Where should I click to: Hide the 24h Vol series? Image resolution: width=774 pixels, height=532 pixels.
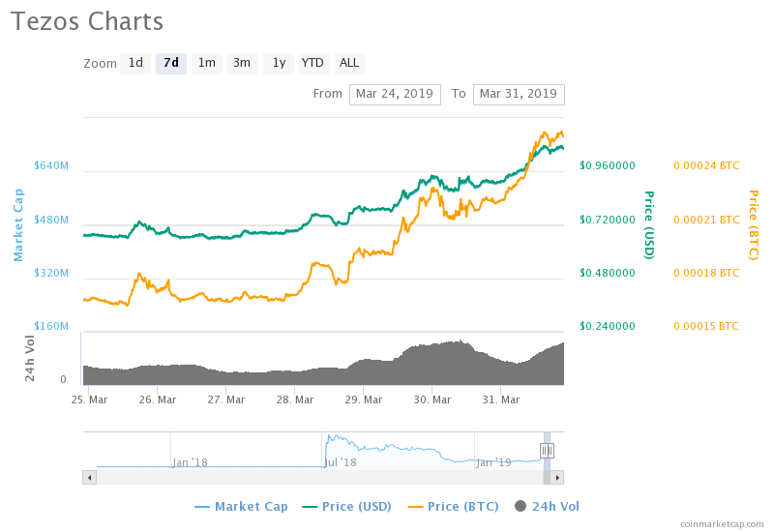555,506
